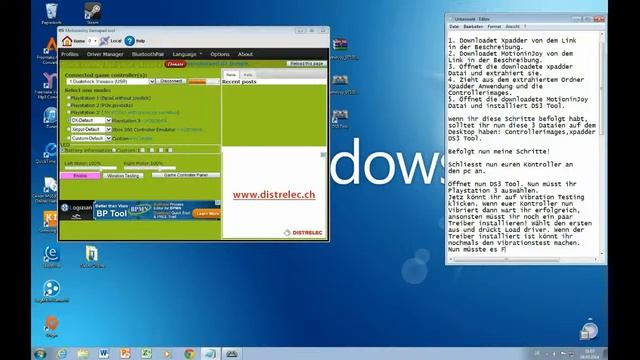Open the Options menu item

[x=220, y=54]
